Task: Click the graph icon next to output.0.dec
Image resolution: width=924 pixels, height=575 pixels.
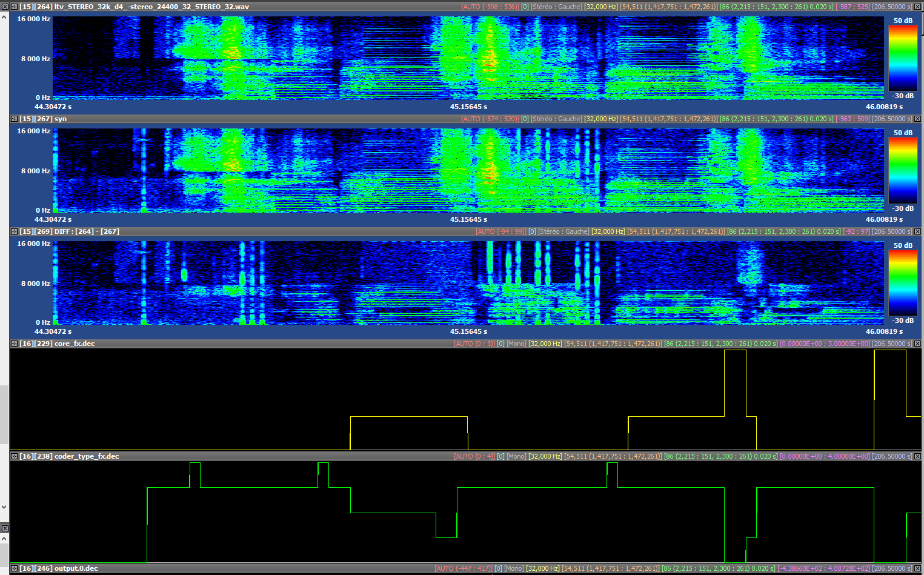Action: coord(15,568)
